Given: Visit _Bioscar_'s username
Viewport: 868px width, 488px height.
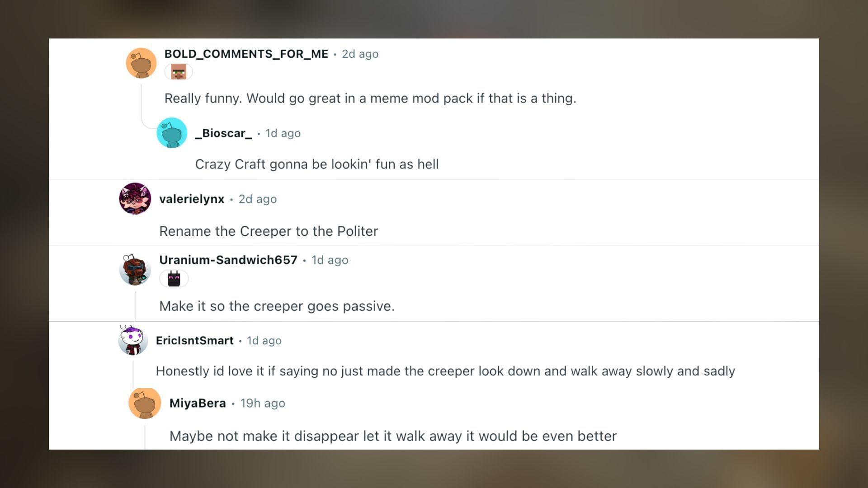Looking at the screenshot, I should pos(222,133).
